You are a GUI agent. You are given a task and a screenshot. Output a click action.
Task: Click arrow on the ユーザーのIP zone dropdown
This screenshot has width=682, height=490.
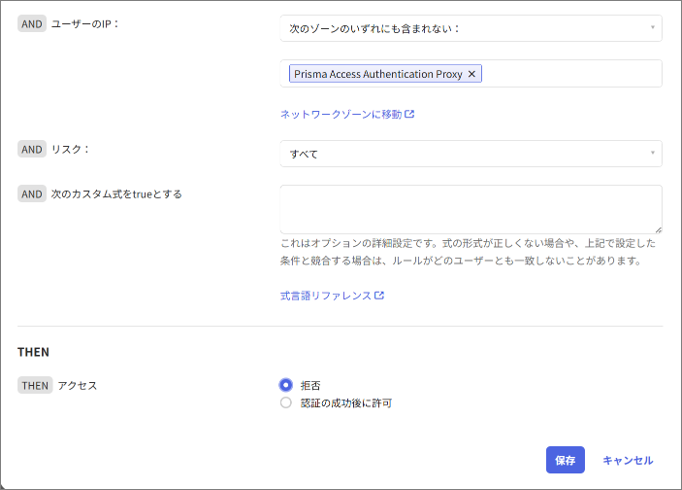(x=653, y=28)
